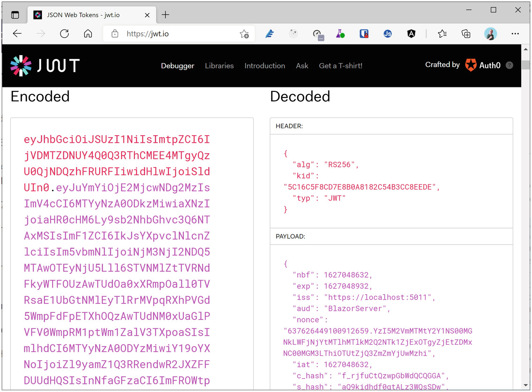
Task: Add this page to favorites using star icon
Action: [x=244, y=34]
